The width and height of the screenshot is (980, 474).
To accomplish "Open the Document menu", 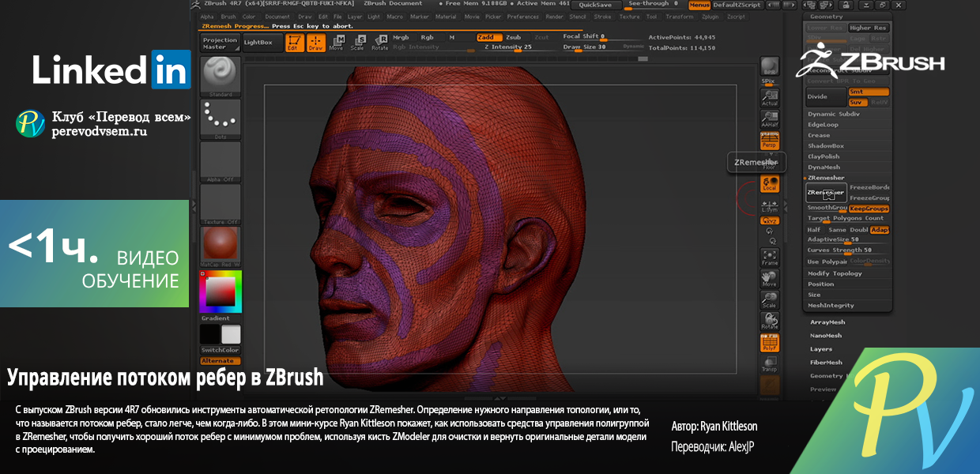I will tap(277, 17).
